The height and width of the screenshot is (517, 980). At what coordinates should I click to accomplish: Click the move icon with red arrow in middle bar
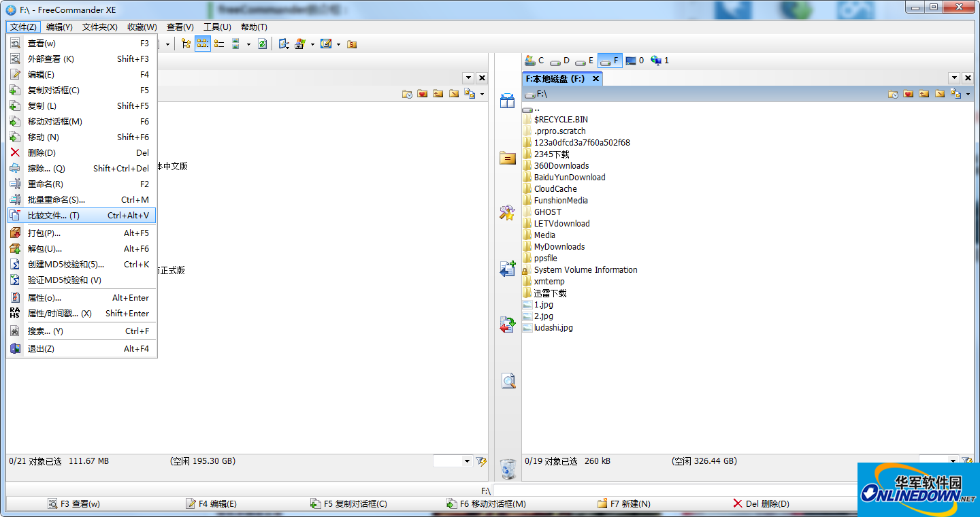(508, 324)
